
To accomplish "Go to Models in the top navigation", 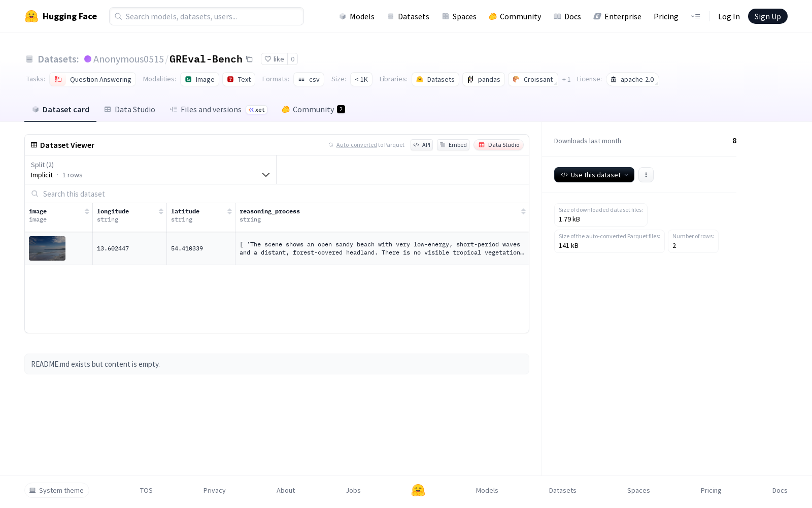I will click(x=357, y=16).
